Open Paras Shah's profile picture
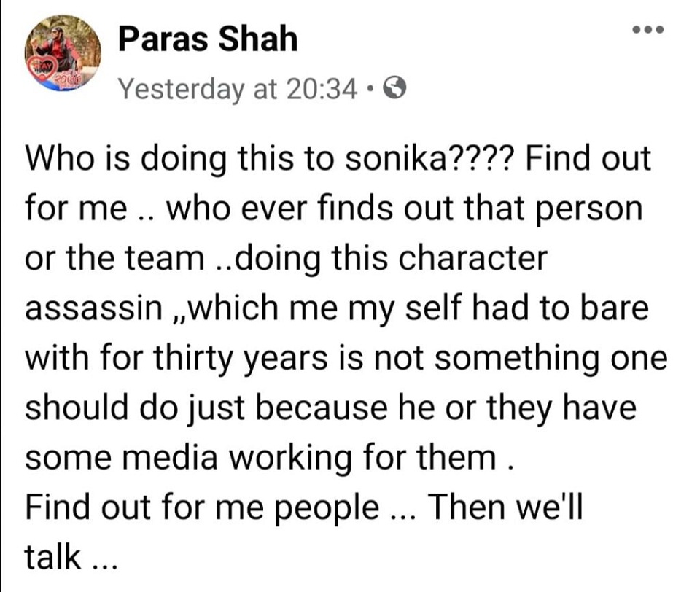The width and height of the screenshot is (700, 592). [63, 52]
